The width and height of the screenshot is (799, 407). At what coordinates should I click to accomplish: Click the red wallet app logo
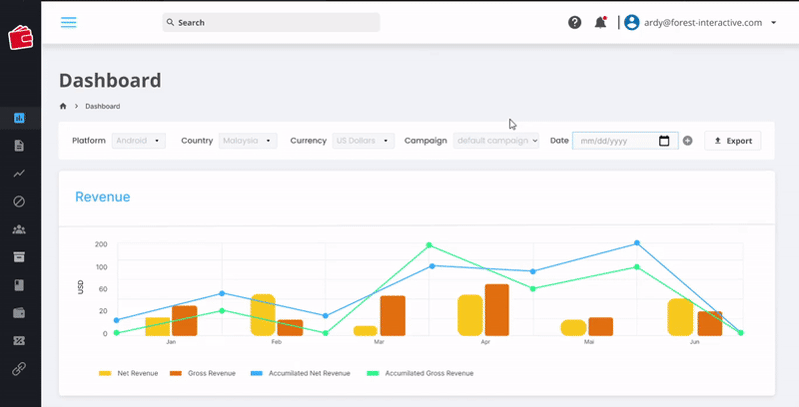point(20,38)
